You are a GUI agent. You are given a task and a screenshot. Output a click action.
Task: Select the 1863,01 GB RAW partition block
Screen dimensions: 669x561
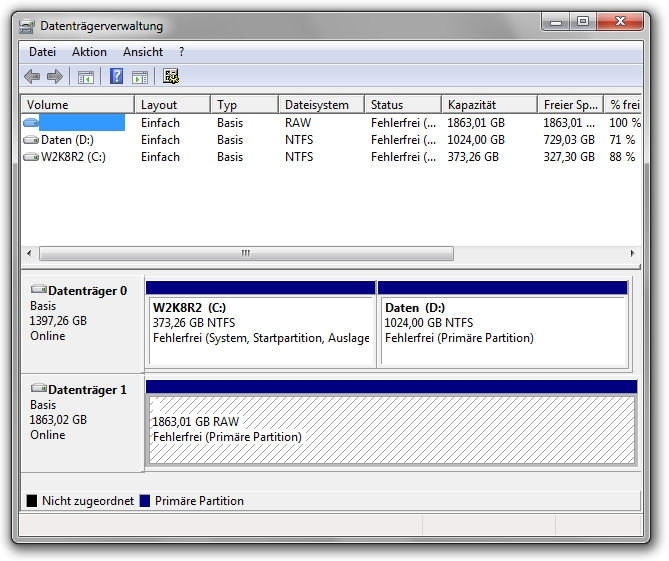click(392, 430)
